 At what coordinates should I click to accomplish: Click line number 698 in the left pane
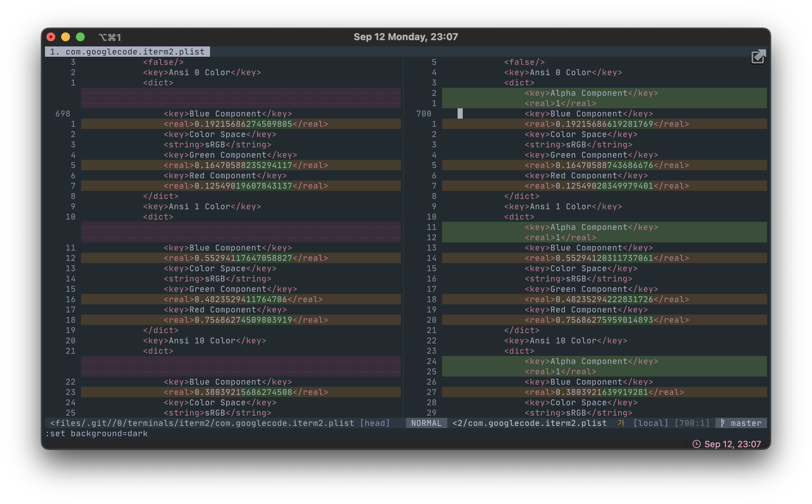click(63, 113)
